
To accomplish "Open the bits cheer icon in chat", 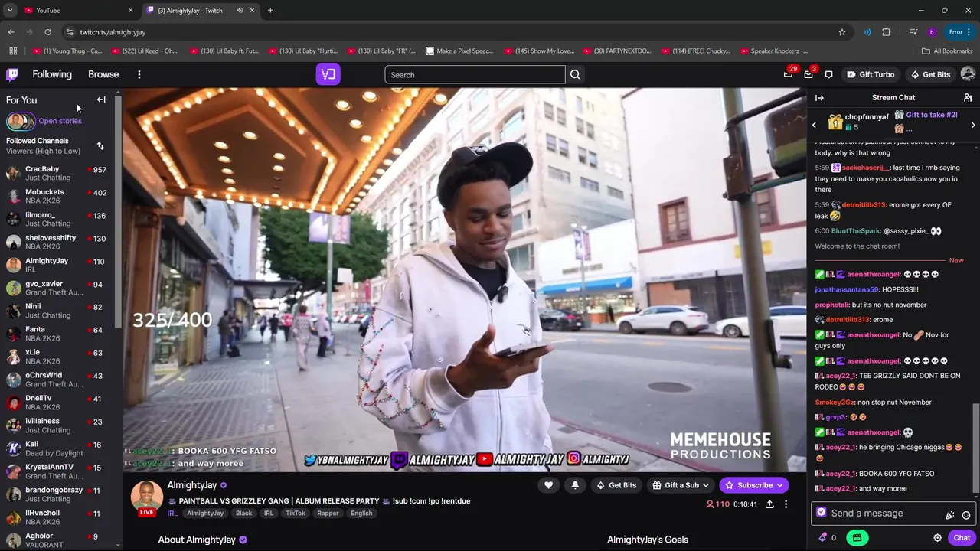I will click(x=950, y=514).
